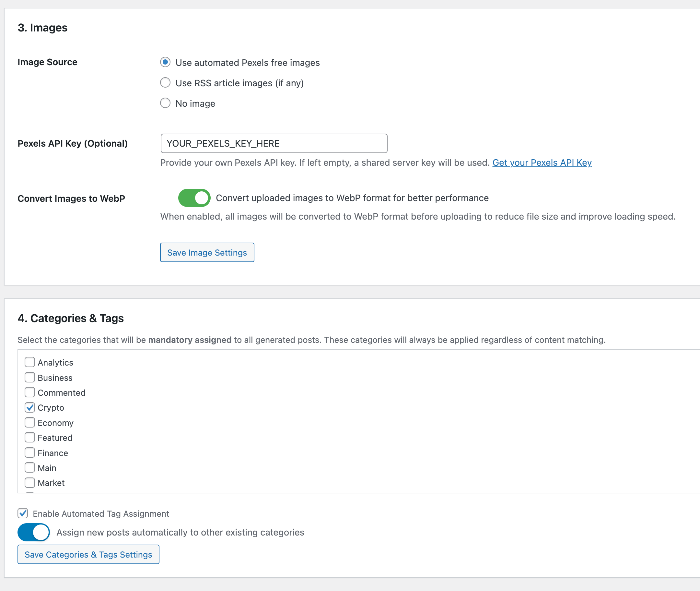Click the '4. Categories & Tags' section heading
The height and width of the screenshot is (591, 700).
coord(71,318)
